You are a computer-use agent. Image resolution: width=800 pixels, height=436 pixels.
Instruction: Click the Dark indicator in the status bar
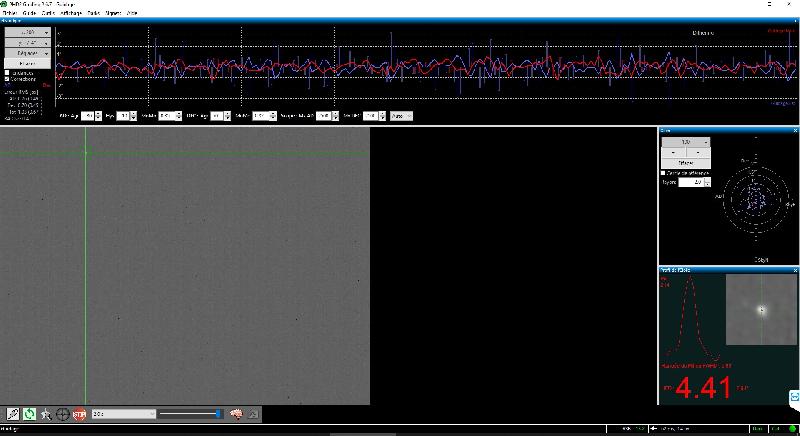pyautogui.click(x=758, y=429)
